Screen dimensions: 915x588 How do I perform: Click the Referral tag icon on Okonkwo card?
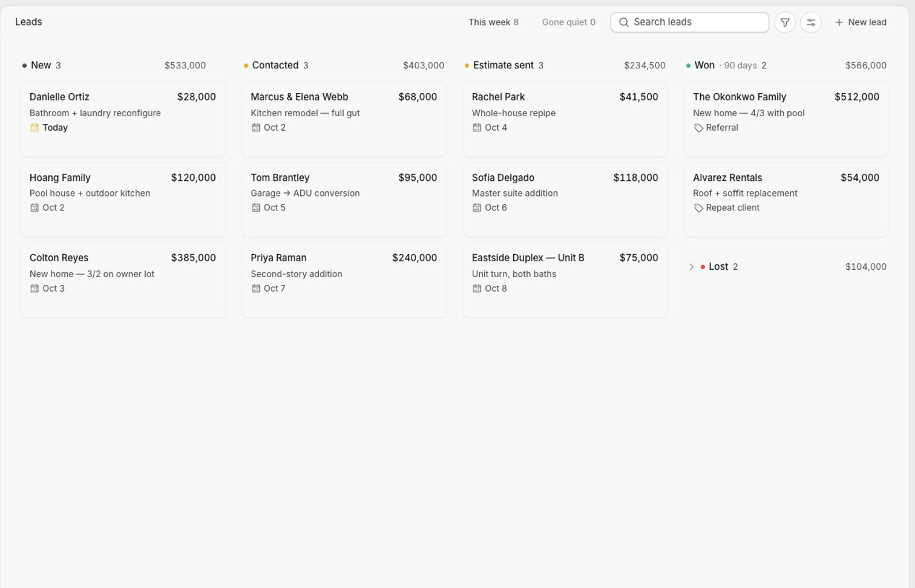click(x=698, y=128)
